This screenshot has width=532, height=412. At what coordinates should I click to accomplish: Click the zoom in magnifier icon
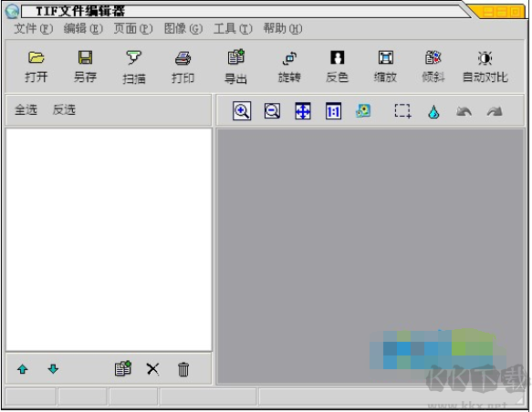[242, 111]
